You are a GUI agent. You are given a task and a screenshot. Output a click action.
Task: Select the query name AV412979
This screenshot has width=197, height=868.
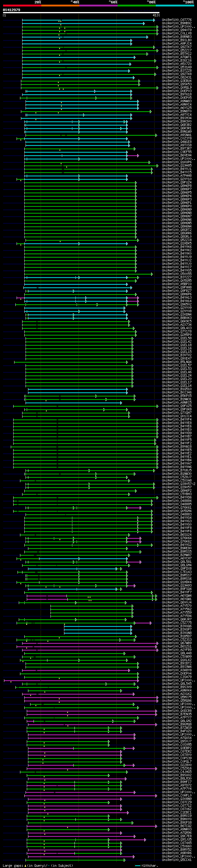11,10
